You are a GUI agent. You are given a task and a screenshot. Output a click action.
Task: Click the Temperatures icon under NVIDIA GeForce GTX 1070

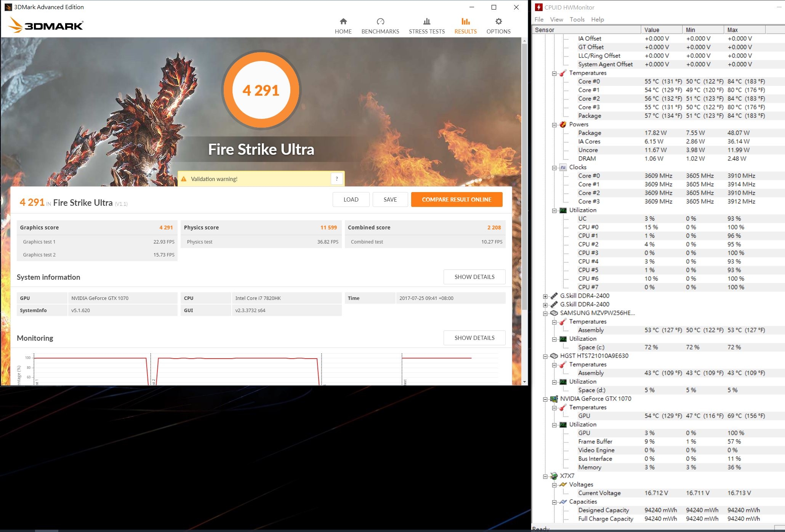point(563,407)
